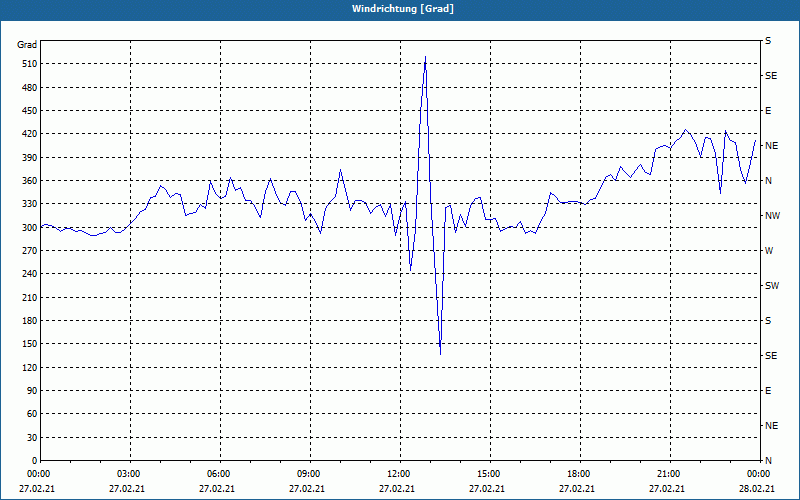Click the '21:00' time label

point(667,474)
